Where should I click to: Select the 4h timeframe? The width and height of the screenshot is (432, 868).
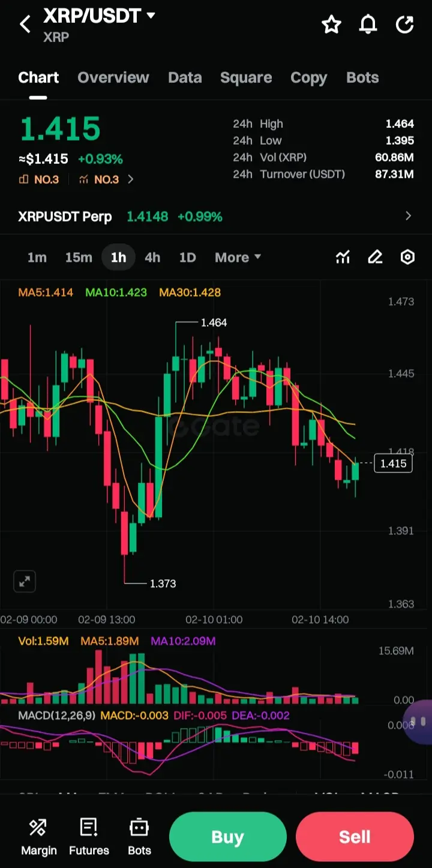pyautogui.click(x=152, y=258)
